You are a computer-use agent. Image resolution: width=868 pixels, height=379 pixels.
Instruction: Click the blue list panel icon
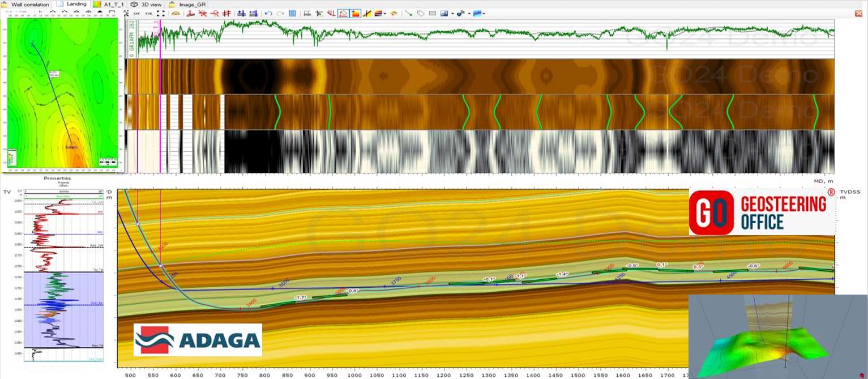[x=292, y=13]
